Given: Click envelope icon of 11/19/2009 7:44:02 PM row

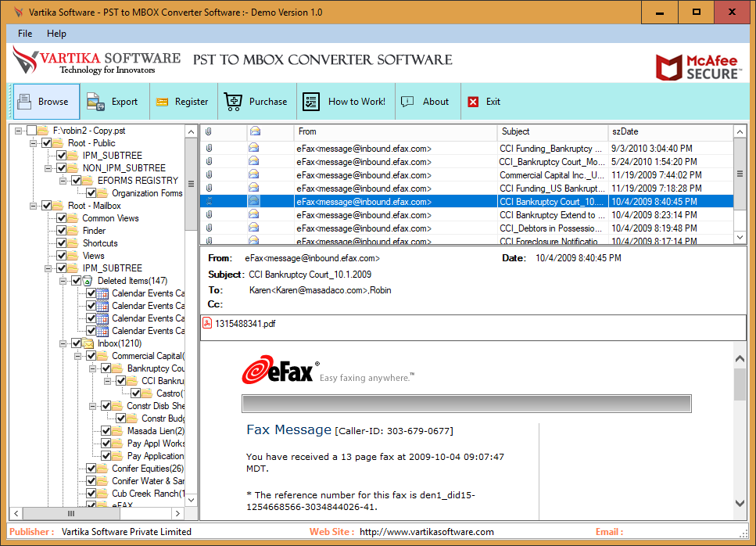Looking at the screenshot, I should point(253,174).
